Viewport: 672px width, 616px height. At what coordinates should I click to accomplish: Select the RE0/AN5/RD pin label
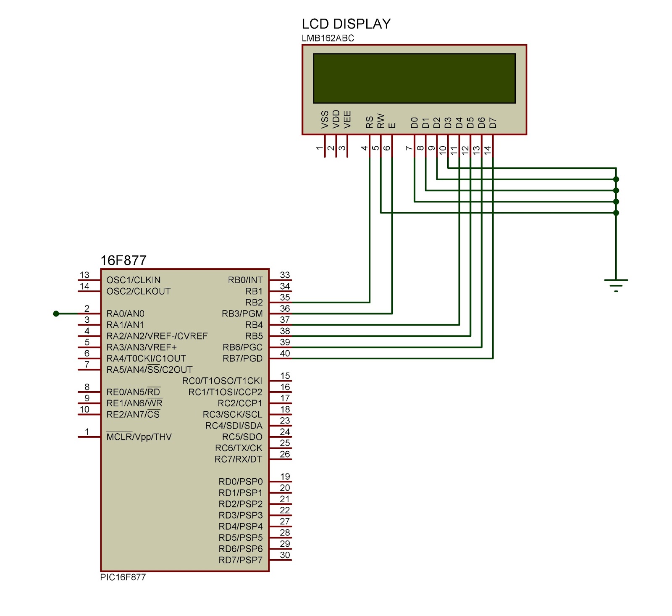pos(134,392)
